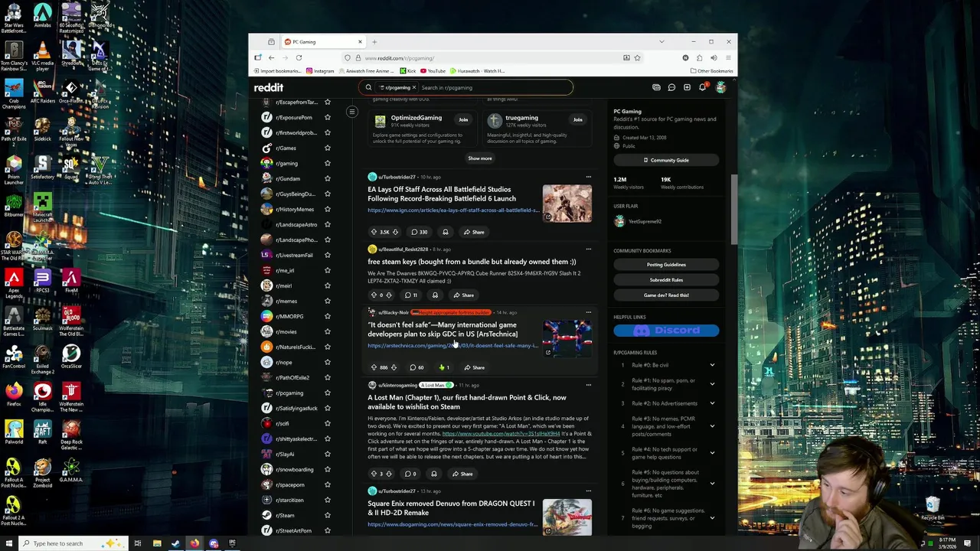Open the Community Guide
This screenshot has width=980, height=551.
tap(666, 160)
